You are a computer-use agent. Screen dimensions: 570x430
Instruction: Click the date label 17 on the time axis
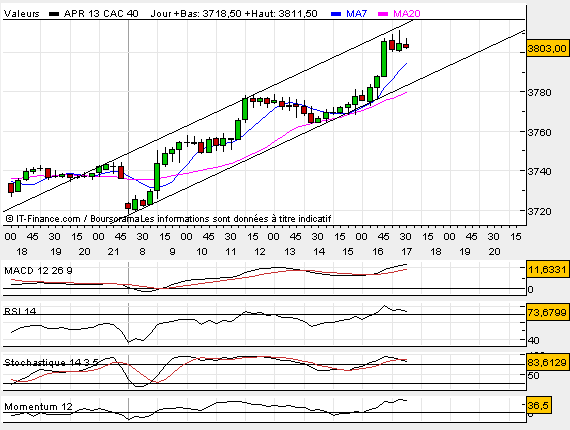coord(406,252)
